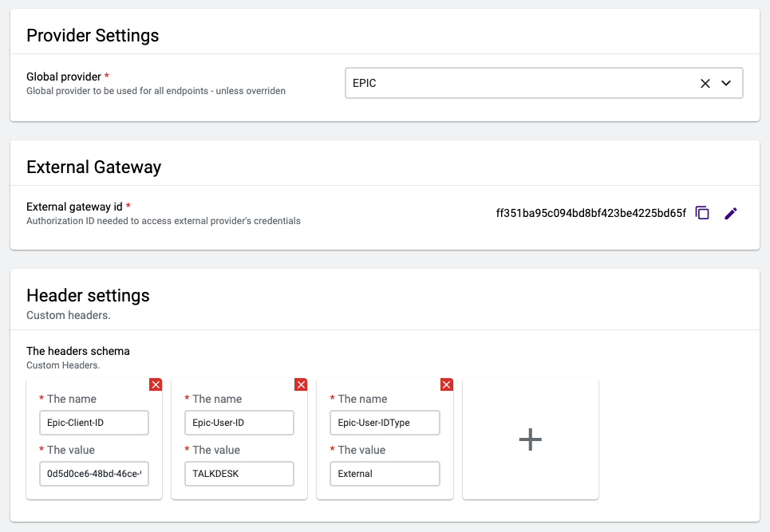Select the Epic-Client-ID name input

[93, 423]
